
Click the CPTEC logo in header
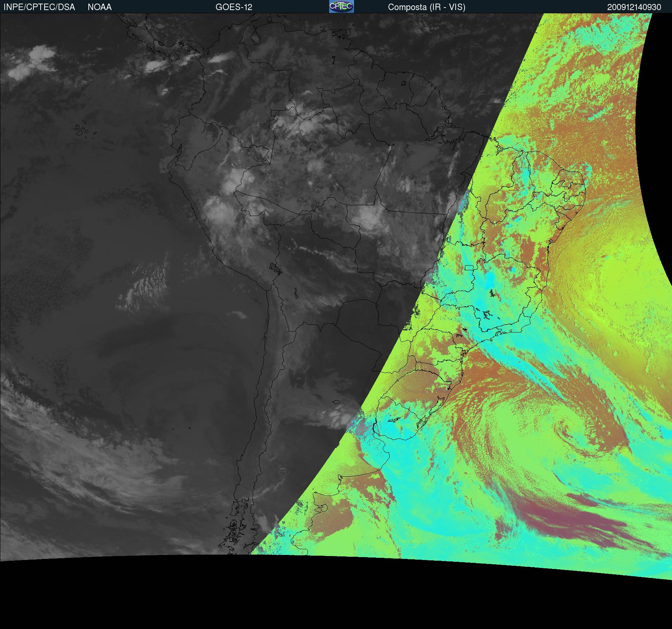click(341, 6)
